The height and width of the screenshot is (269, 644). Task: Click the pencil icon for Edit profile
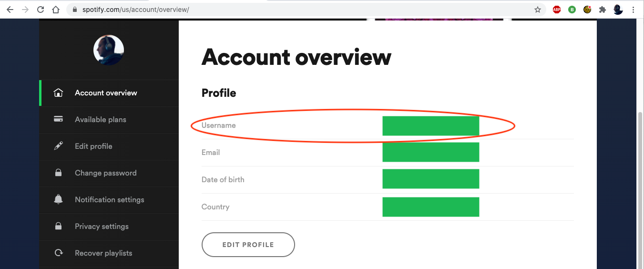(58, 146)
